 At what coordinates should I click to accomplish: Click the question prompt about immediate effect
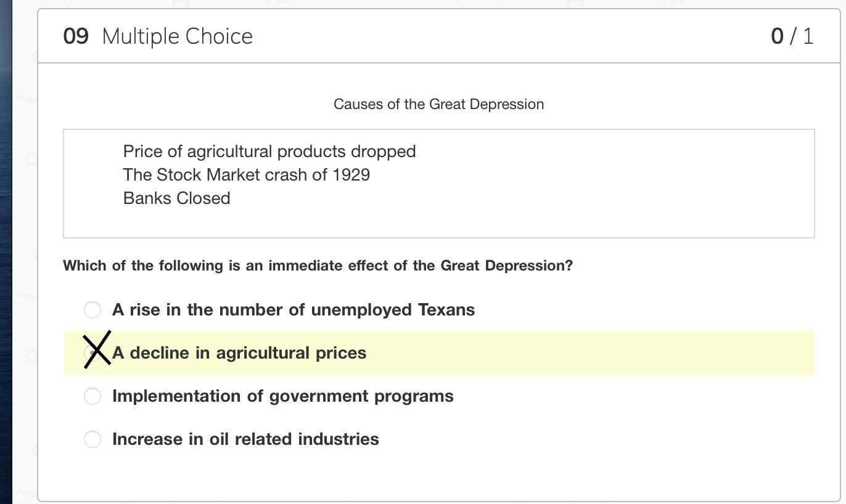318,266
